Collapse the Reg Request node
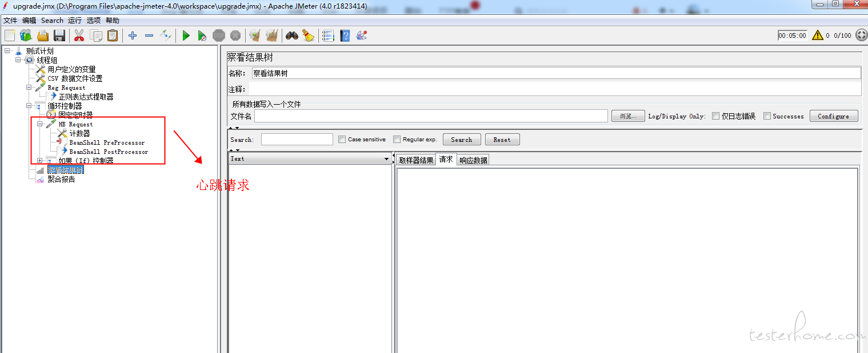The width and height of the screenshot is (868, 353). (29, 88)
